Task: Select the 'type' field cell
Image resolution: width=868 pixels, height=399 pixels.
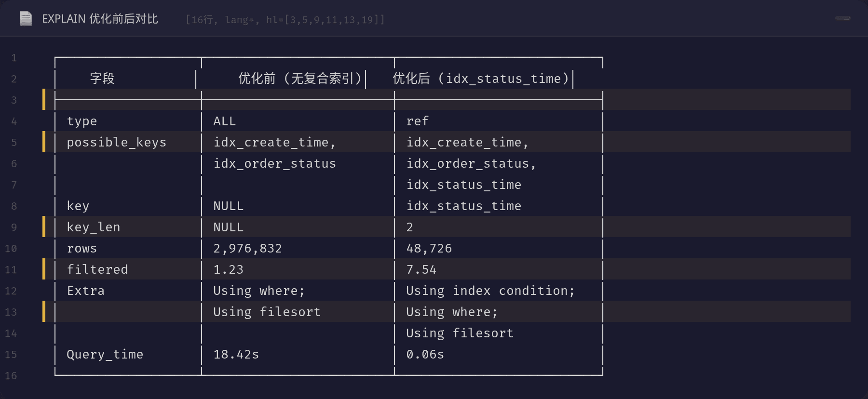Action: click(82, 121)
